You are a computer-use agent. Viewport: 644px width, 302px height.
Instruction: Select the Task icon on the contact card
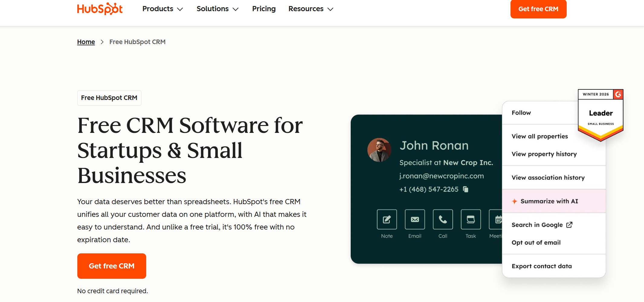(470, 220)
